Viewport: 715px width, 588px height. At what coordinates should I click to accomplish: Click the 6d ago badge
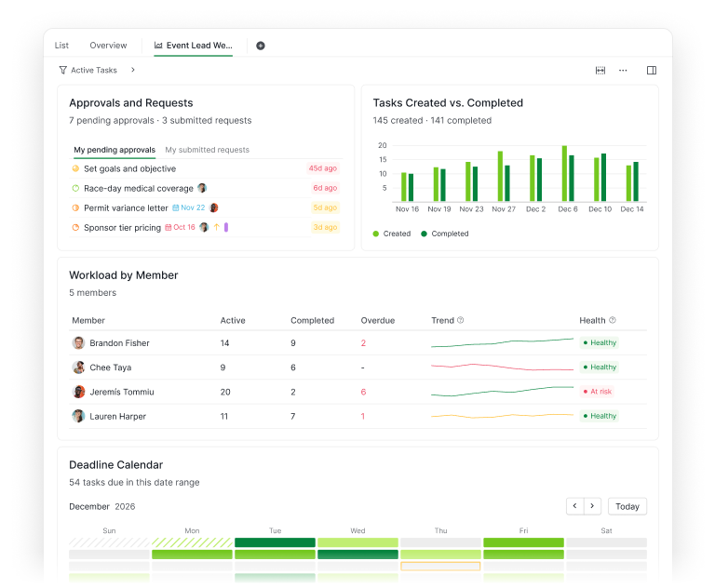(325, 188)
